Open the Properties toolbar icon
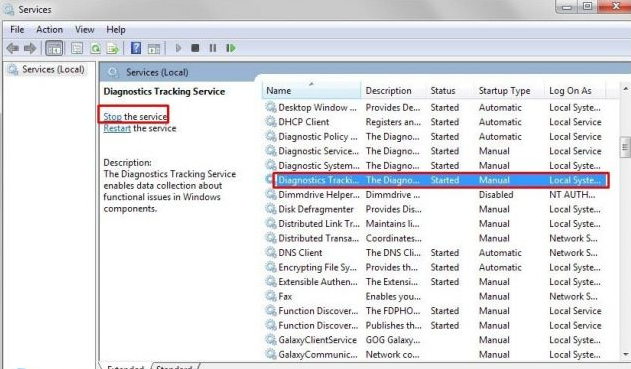Screen dimensions: 631x369 point(76,48)
